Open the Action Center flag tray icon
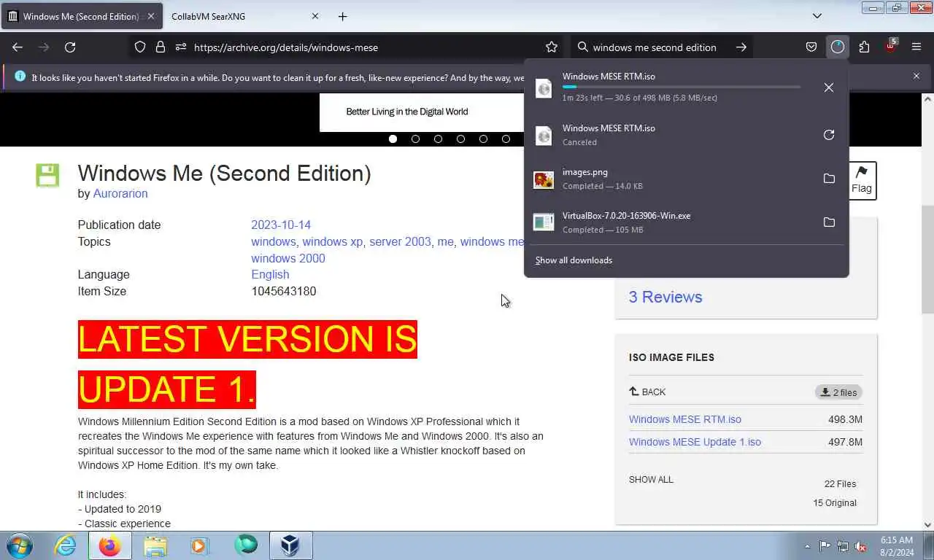 (x=825, y=546)
